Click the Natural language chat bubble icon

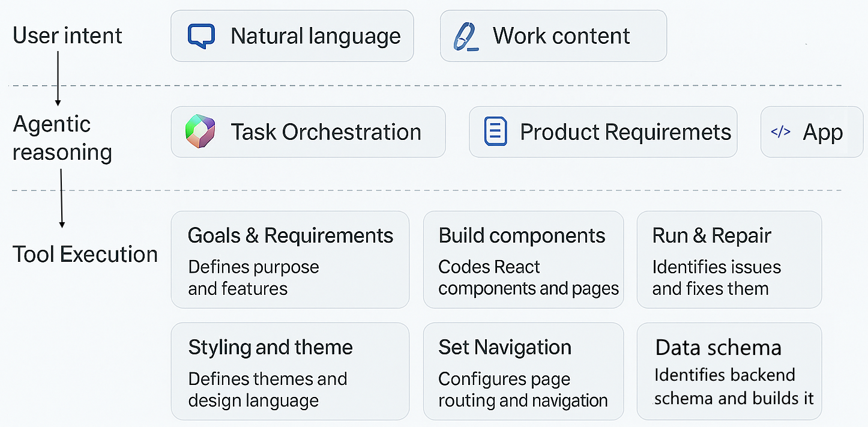click(x=201, y=36)
